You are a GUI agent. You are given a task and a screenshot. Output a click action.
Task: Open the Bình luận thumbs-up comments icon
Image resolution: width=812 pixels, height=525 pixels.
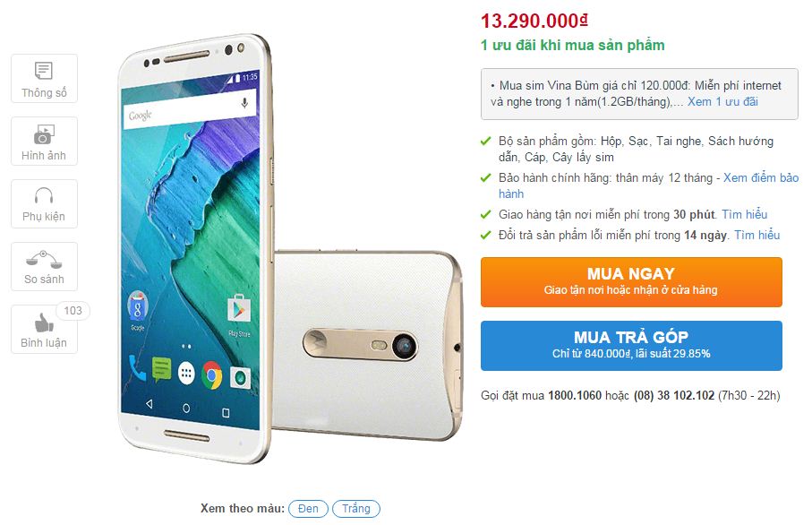click(x=44, y=329)
